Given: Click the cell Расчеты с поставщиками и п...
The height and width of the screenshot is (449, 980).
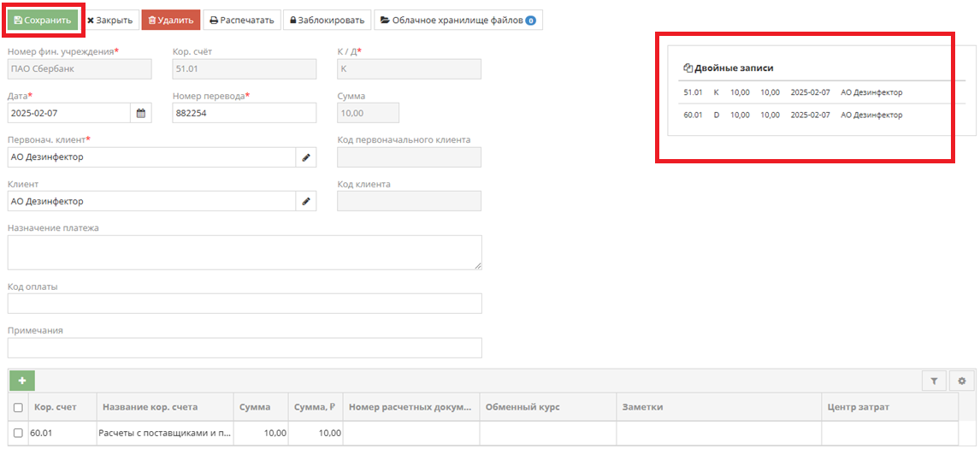Looking at the screenshot, I should coord(166,433).
